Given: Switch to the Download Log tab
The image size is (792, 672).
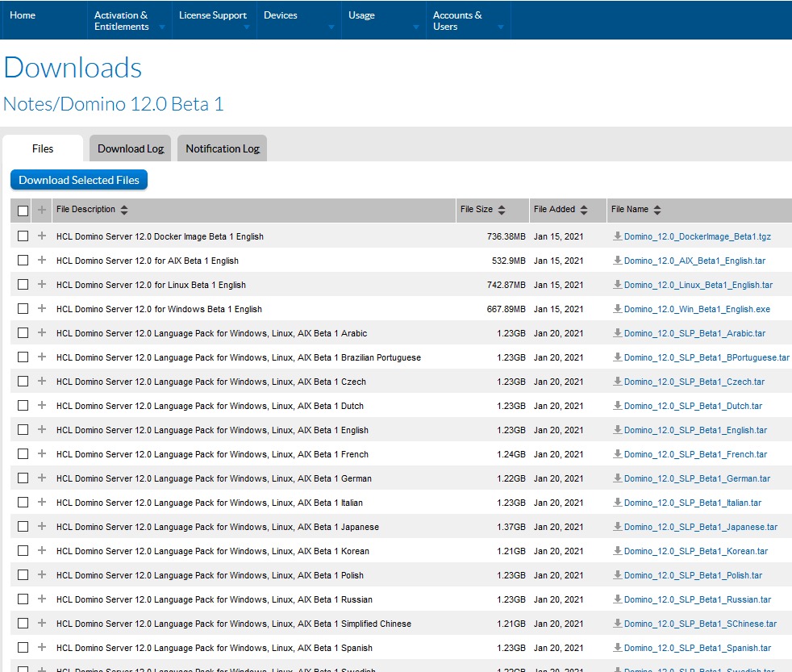Looking at the screenshot, I should click(131, 148).
